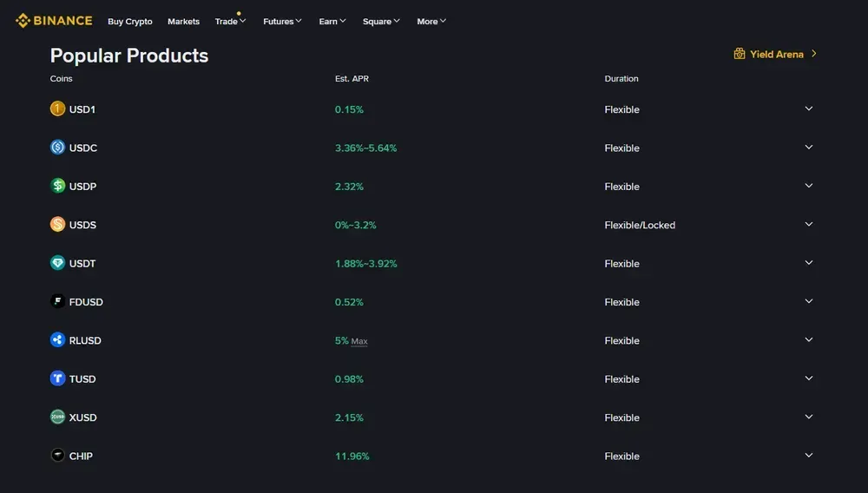Click the 2.32% APR value
This screenshot has height=493, width=868.
pyautogui.click(x=349, y=187)
